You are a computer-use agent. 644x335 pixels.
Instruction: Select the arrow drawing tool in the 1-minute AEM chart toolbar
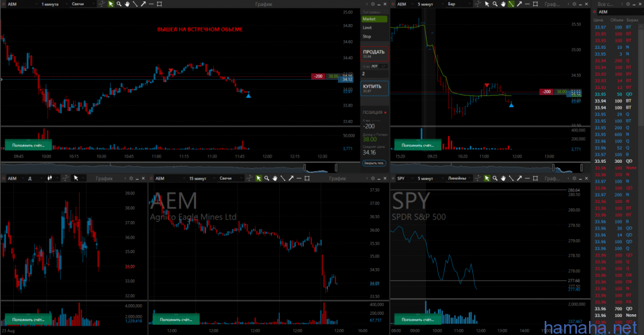(x=144, y=4)
